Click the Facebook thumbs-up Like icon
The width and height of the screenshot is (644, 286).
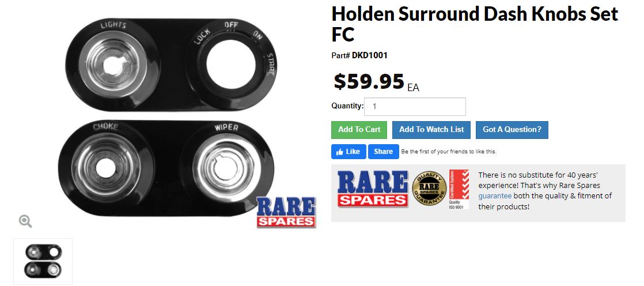(x=340, y=152)
